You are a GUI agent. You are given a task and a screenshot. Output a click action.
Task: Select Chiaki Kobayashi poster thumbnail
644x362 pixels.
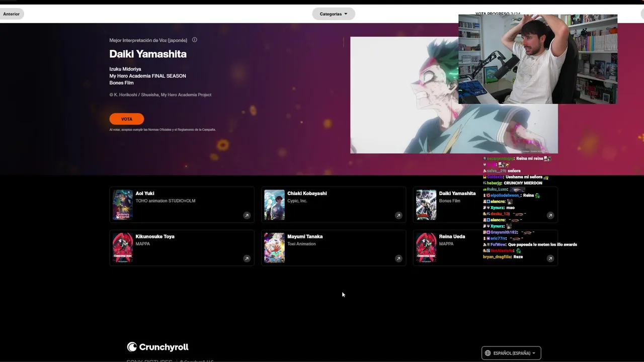click(275, 205)
